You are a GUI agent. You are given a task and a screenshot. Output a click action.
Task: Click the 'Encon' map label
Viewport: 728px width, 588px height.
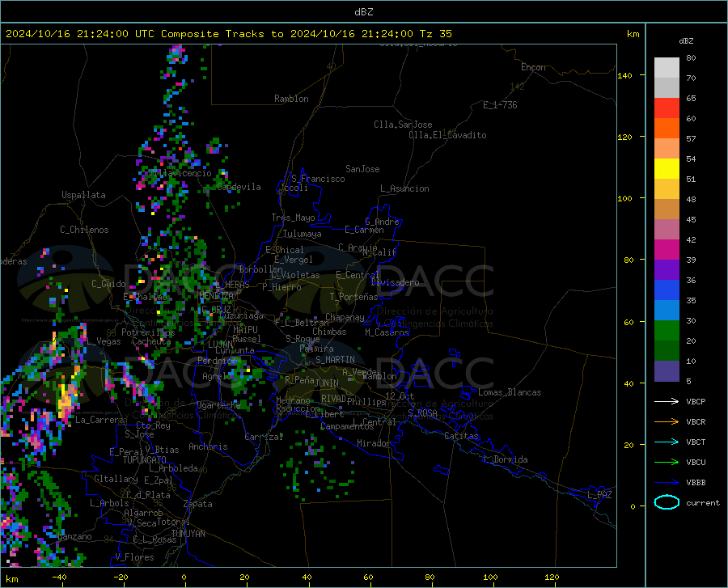533,67
